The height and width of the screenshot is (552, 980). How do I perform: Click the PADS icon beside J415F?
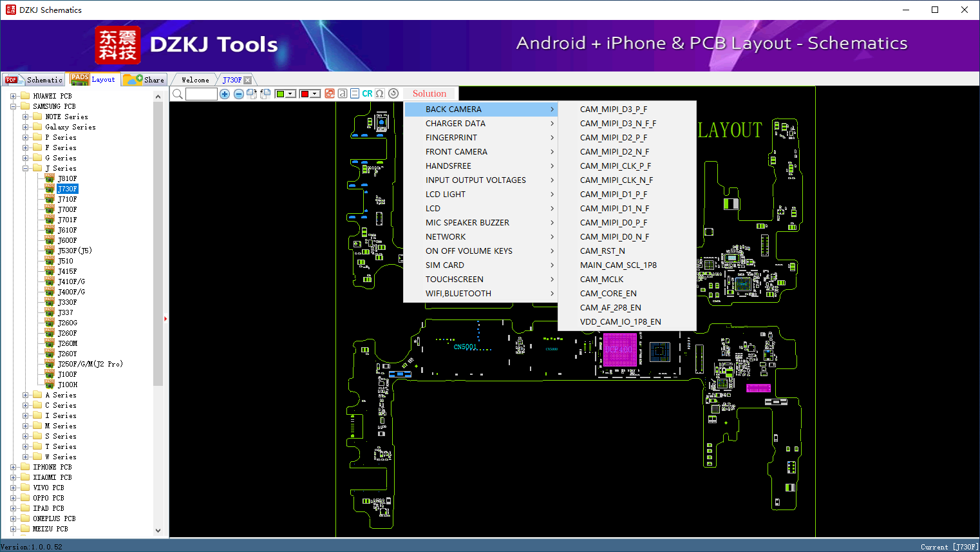pos(50,271)
